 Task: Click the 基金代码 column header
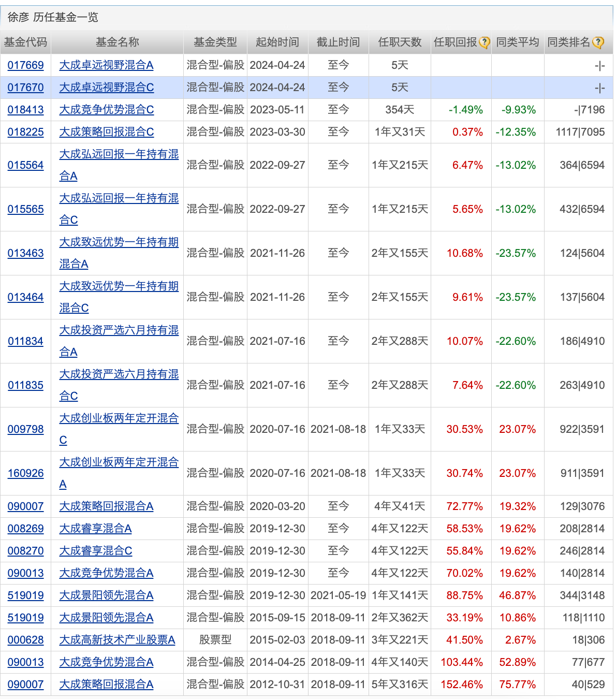[x=26, y=42]
